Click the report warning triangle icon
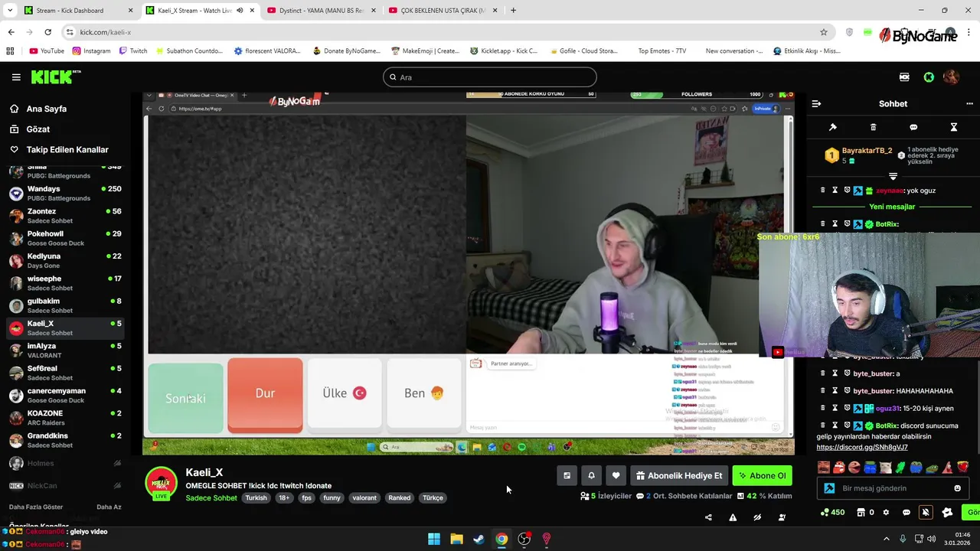The height and width of the screenshot is (551, 980). [x=733, y=517]
